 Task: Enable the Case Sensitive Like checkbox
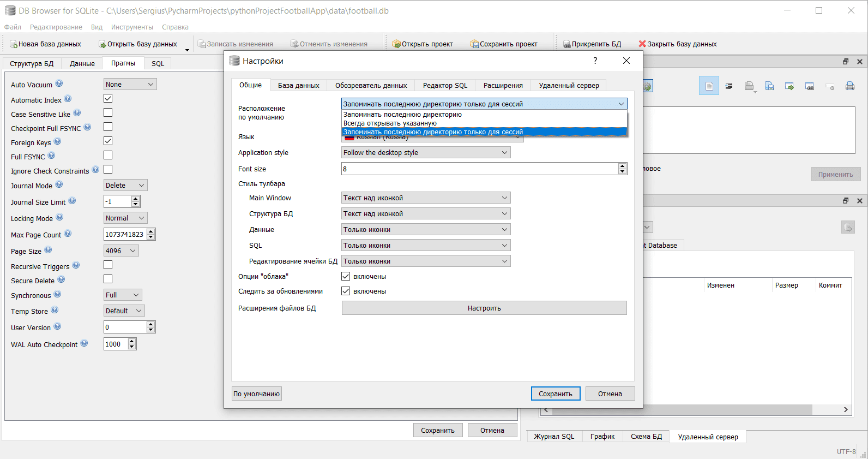click(108, 112)
